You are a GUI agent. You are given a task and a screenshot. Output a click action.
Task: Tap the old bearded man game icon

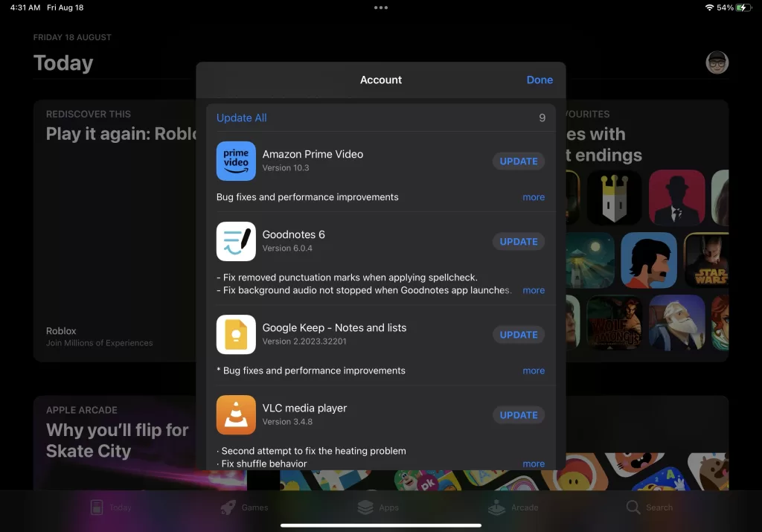676,322
